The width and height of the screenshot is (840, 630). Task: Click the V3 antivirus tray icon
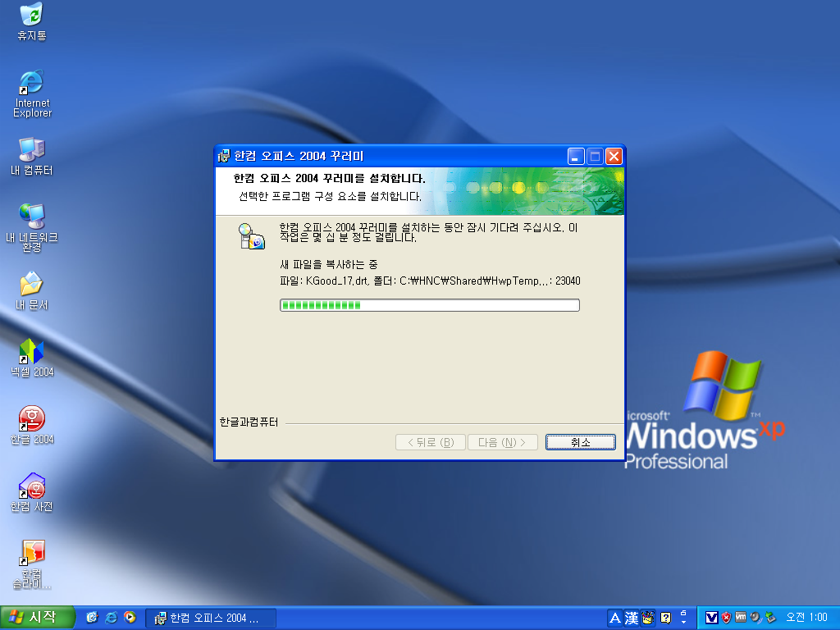pos(711,618)
